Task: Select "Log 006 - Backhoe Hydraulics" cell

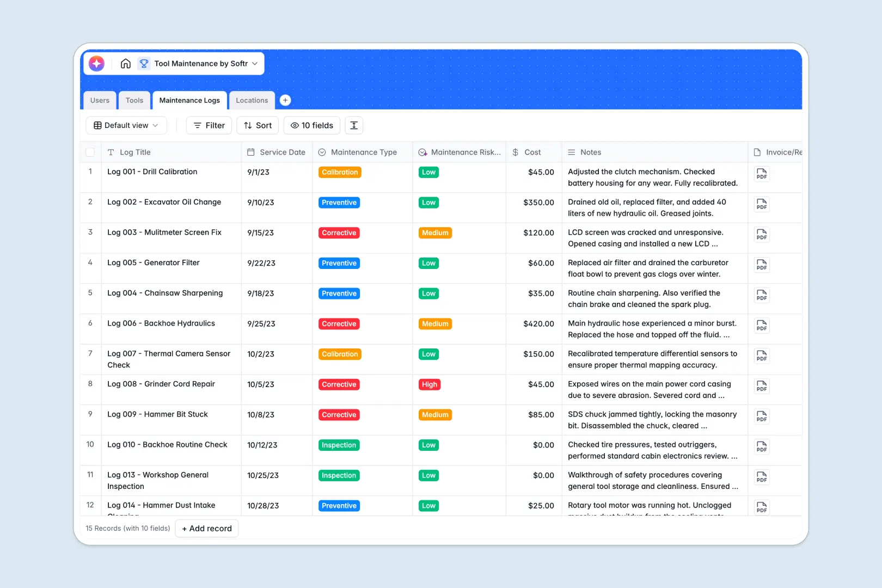Action: [171, 329]
